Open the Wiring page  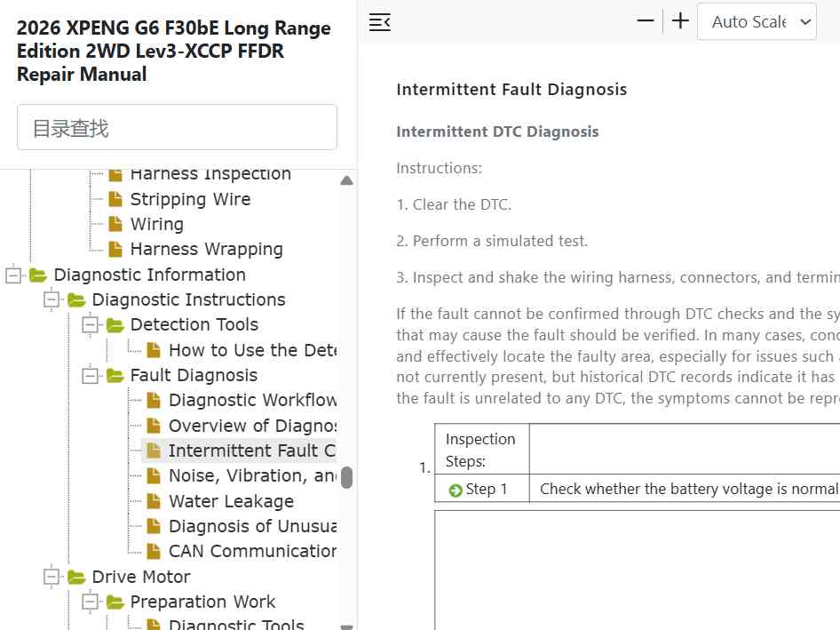157,224
